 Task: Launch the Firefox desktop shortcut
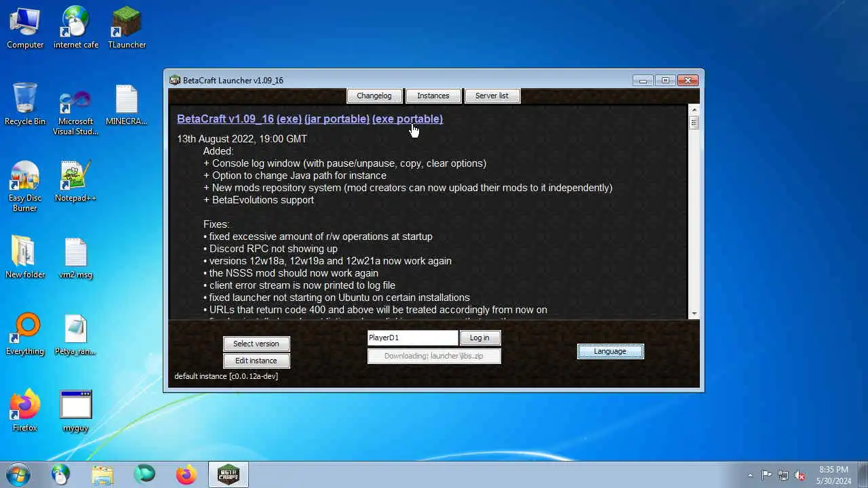click(x=25, y=411)
